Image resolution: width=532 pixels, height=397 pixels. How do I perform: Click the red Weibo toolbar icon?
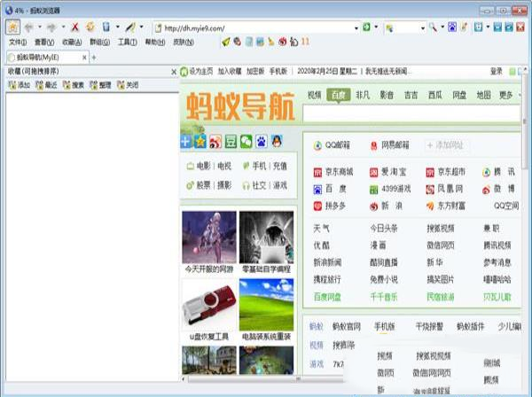coord(282,42)
